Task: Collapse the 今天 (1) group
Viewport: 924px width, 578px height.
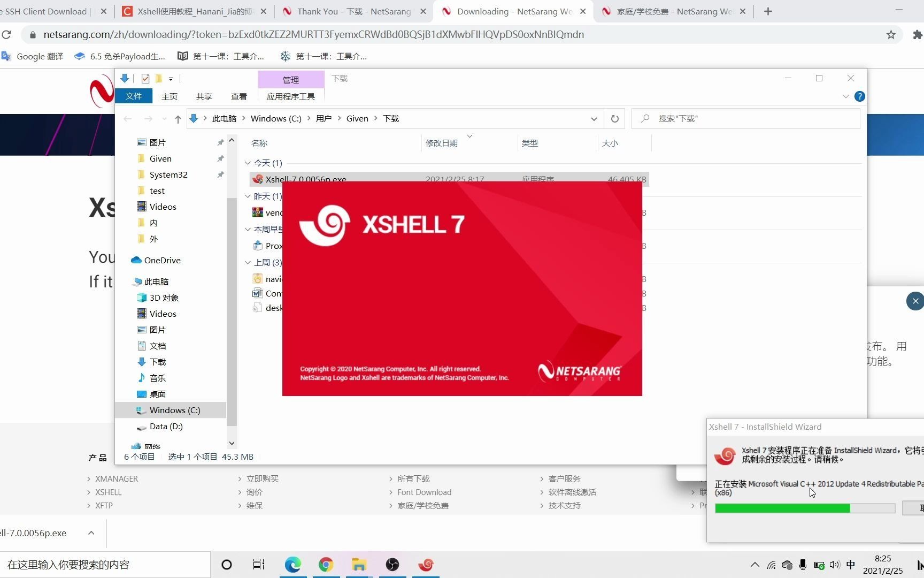Action: [x=248, y=163]
